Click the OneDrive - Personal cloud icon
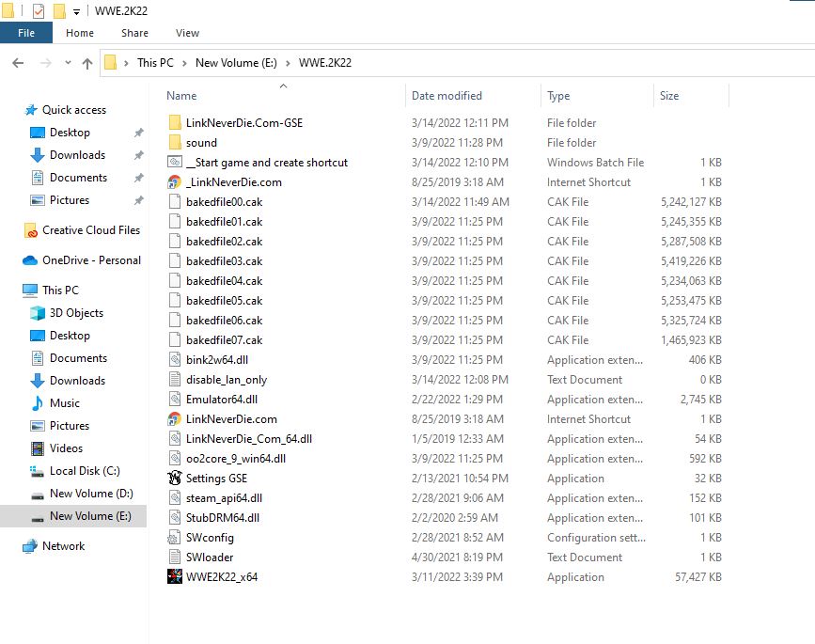This screenshot has height=644, width=815. tap(31, 260)
